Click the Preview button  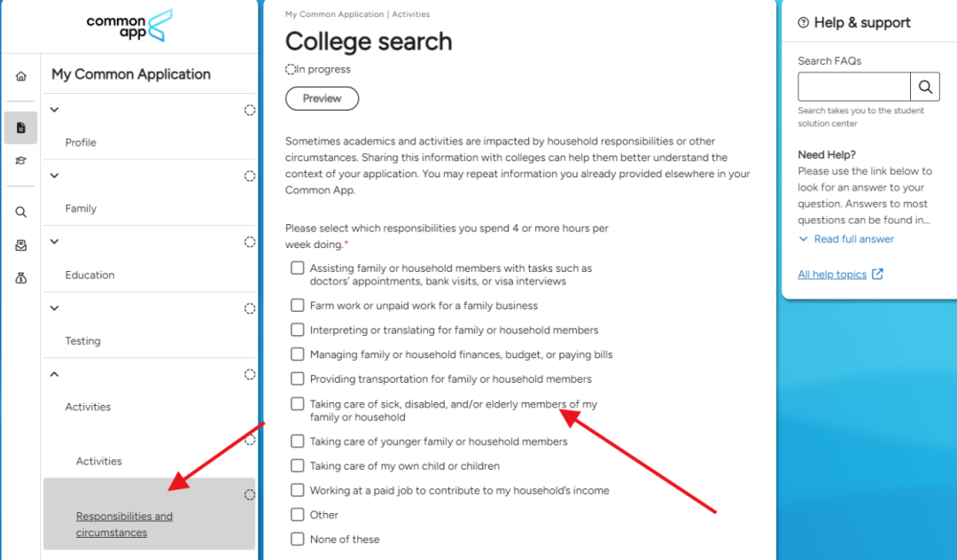(x=322, y=98)
